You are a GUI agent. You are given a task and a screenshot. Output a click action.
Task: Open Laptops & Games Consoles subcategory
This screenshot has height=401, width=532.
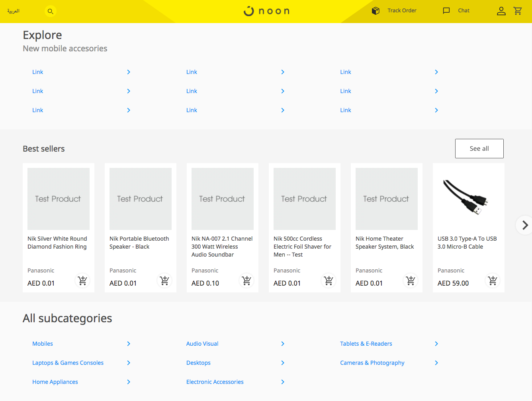point(68,363)
